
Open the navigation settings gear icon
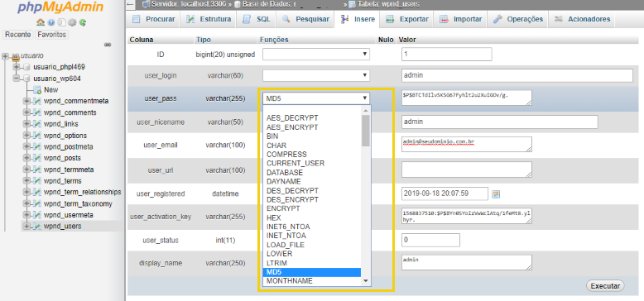click(72, 22)
